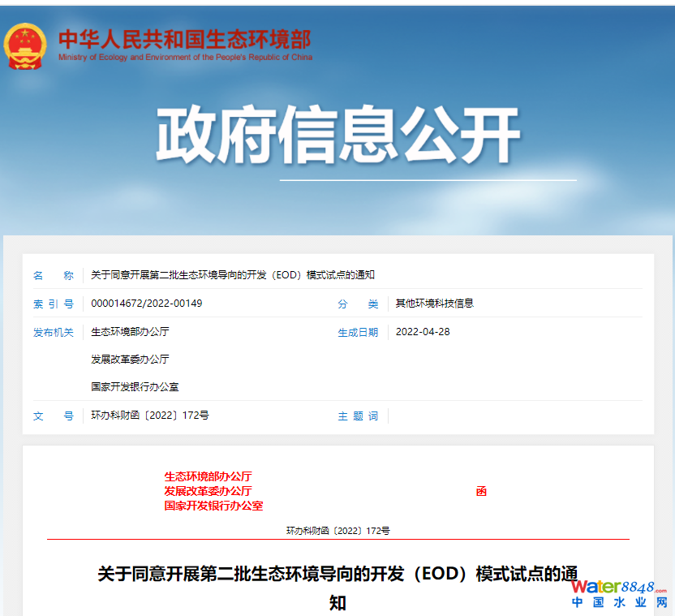Image resolution: width=675 pixels, height=616 pixels.
Task: Select the 其他环境科技信息 category value
Action: [434, 304]
